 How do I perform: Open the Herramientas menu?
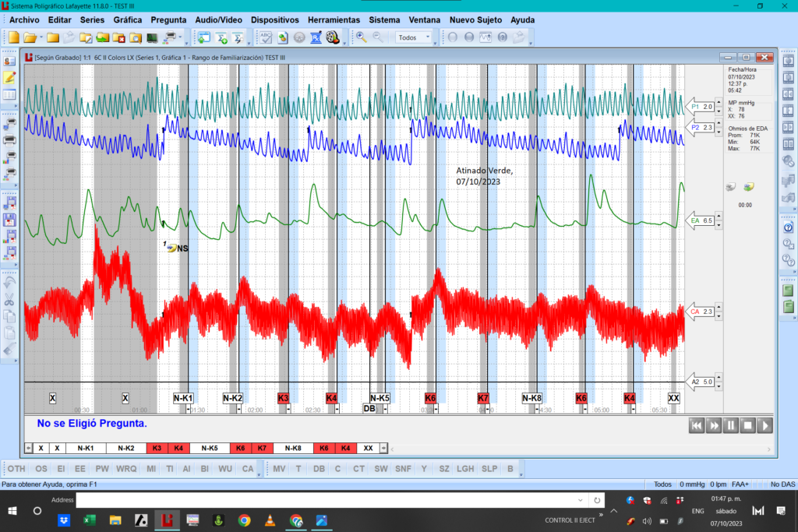(x=334, y=19)
